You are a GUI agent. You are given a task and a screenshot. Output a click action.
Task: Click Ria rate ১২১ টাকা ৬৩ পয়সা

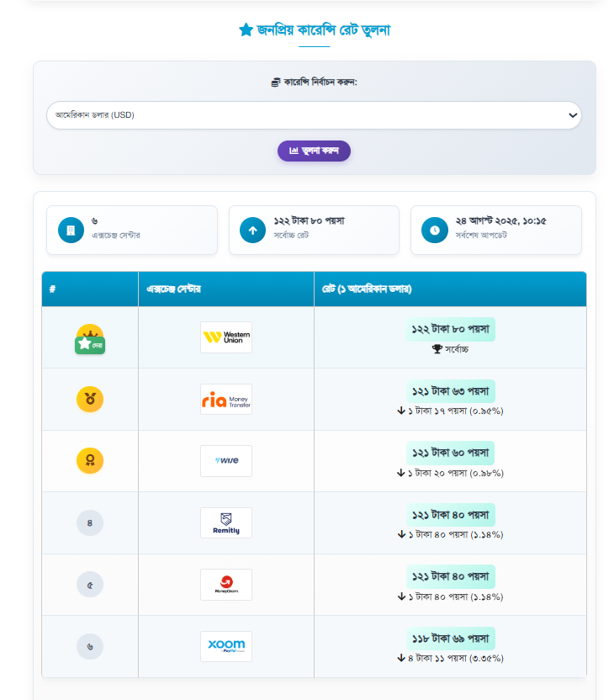click(x=450, y=391)
